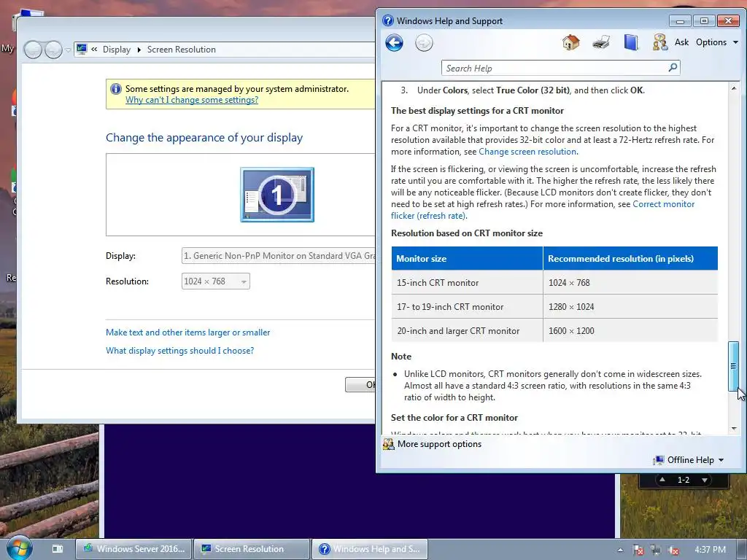Open recent pages dropdown arrow
Screen dimensions: 747x560
tap(68, 50)
